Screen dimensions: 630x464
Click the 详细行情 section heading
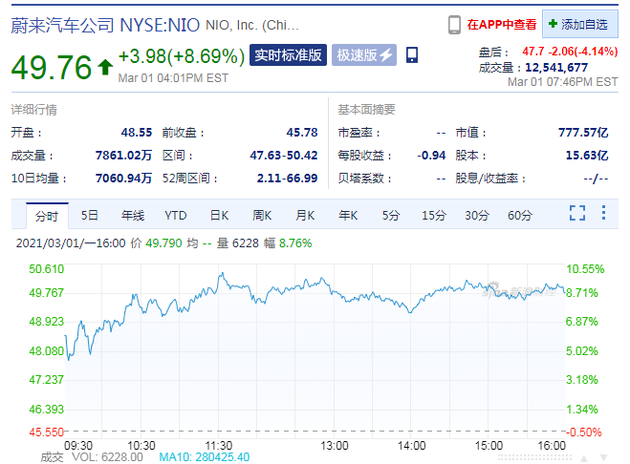pos(34,110)
